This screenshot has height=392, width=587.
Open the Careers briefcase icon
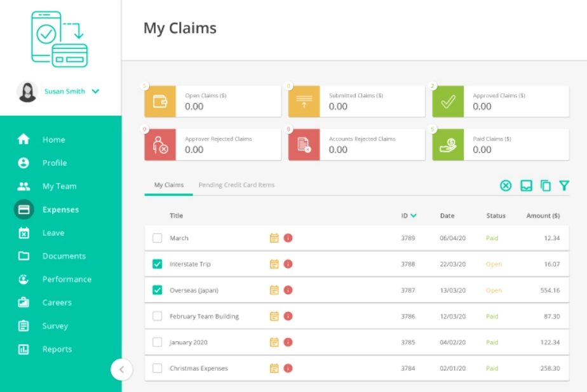24,302
